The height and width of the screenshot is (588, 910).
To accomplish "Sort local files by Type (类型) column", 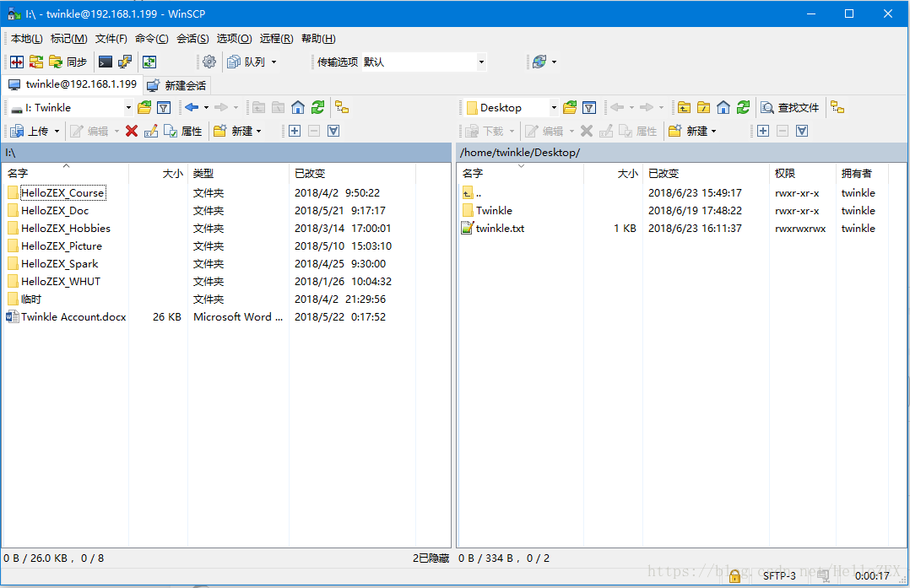I will pyautogui.click(x=238, y=174).
